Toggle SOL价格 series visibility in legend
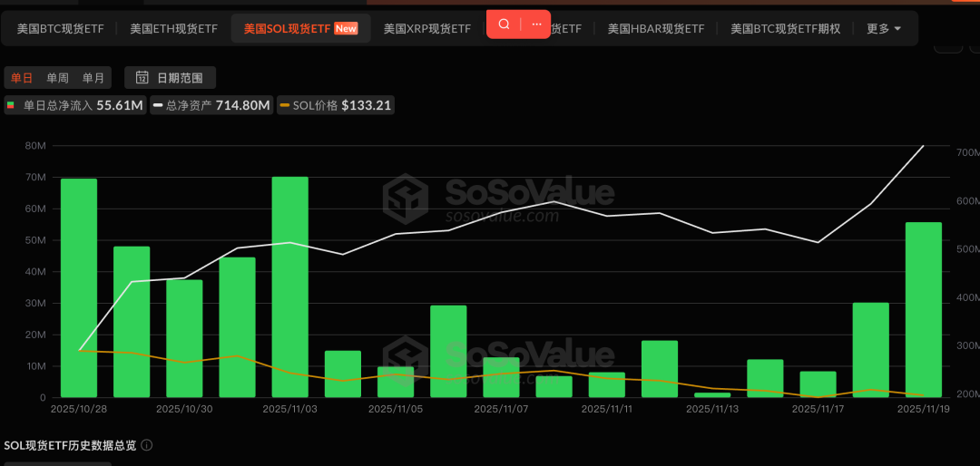Viewport: 980px width, 466px height. click(x=336, y=105)
